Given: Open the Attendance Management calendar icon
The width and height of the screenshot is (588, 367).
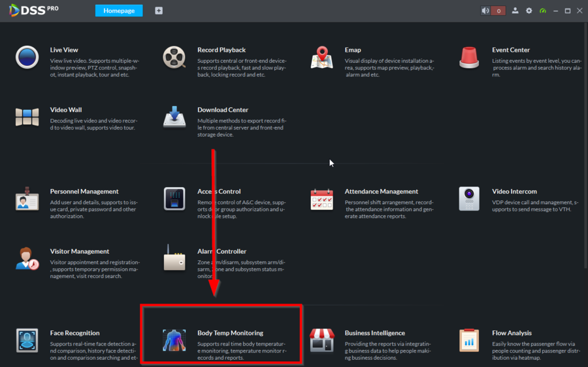Looking at the screenshot, I should coord(321,199).
